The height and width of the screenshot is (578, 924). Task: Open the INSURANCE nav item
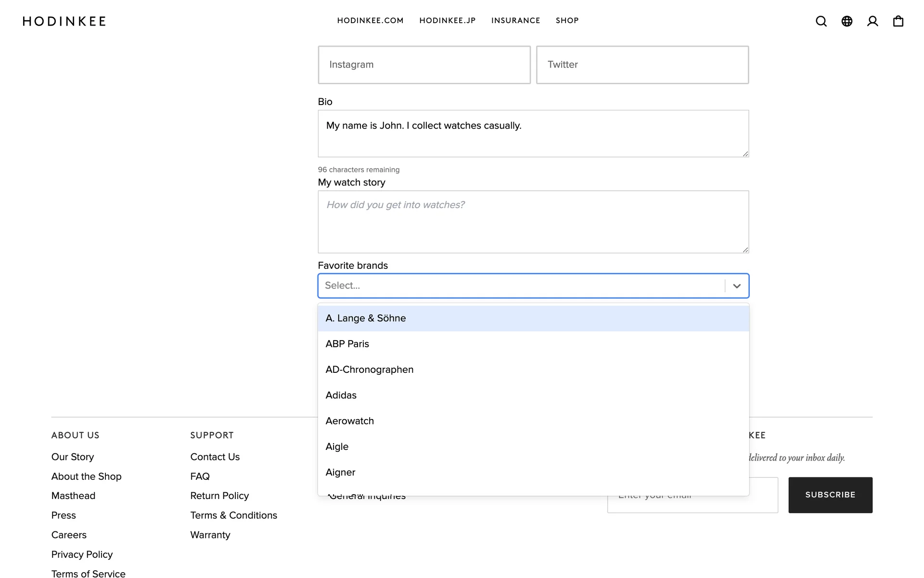point(515,21)
